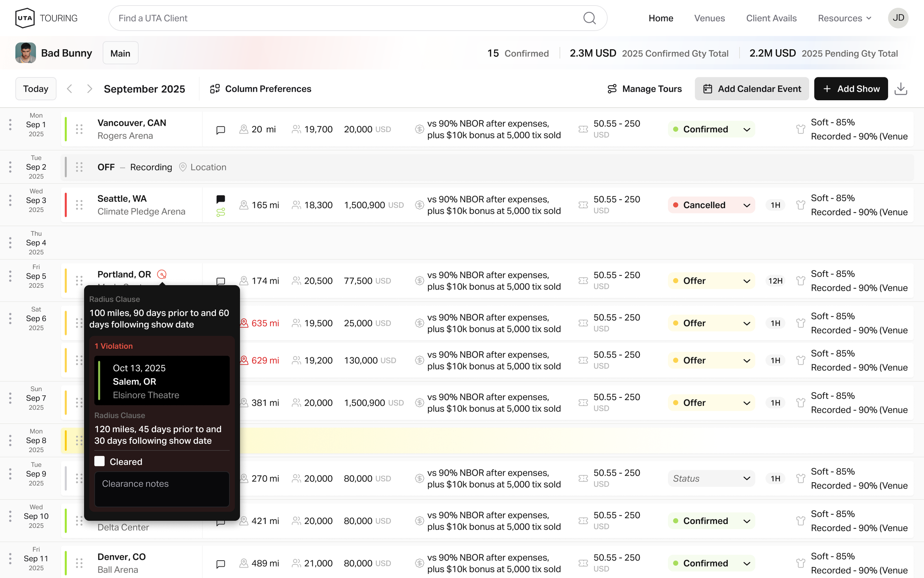Click the green tour route icon on Seattle row

click(x=220, y=212)
